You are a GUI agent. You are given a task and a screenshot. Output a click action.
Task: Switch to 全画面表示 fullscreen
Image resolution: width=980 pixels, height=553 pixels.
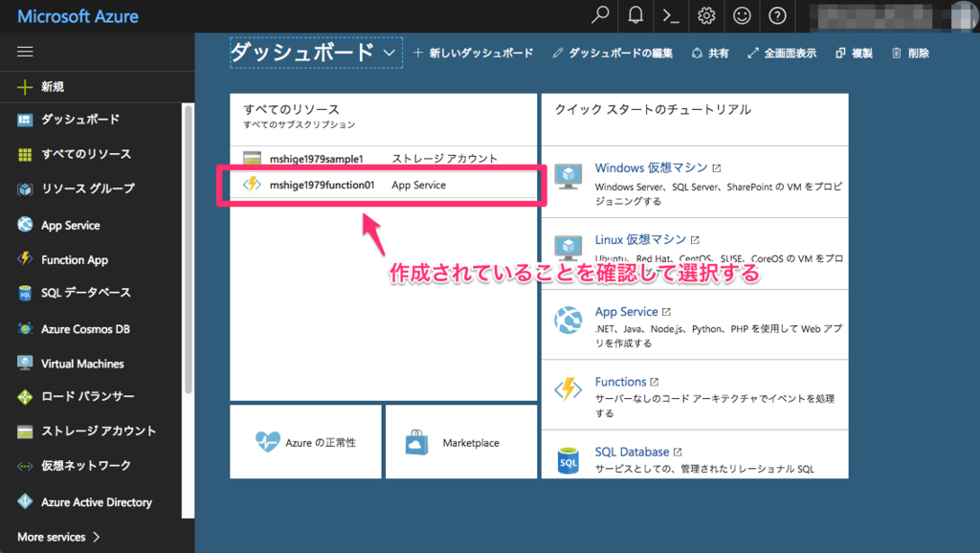[782, 54]
